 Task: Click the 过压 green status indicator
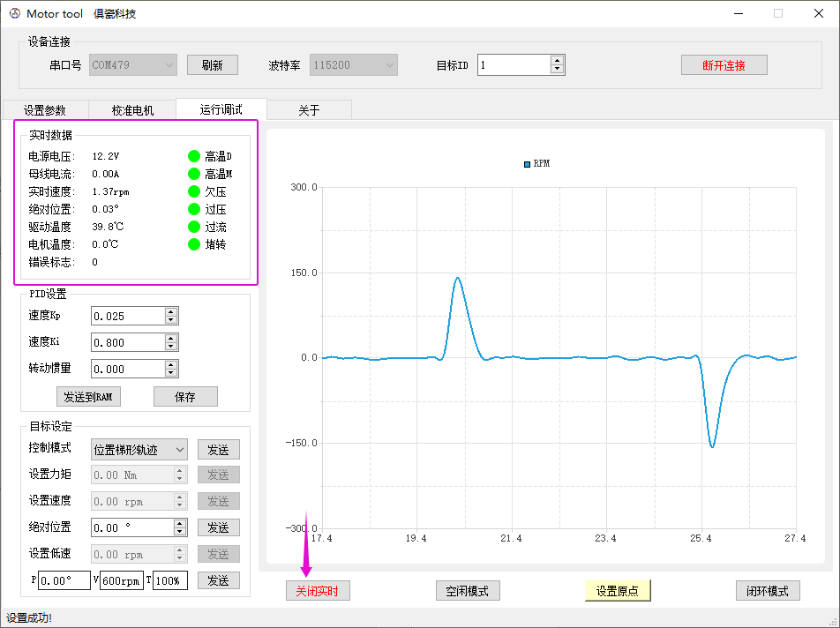click(194, 209)
